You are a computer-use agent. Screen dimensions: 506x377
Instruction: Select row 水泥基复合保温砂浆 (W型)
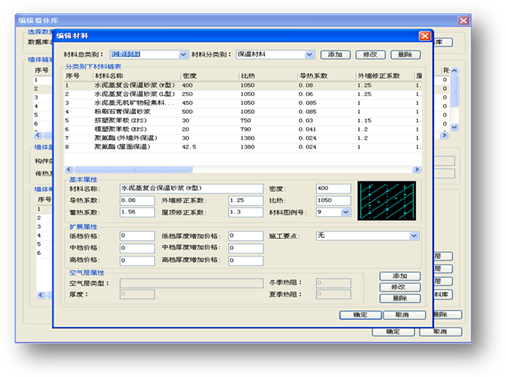click(x=243, y=85)
